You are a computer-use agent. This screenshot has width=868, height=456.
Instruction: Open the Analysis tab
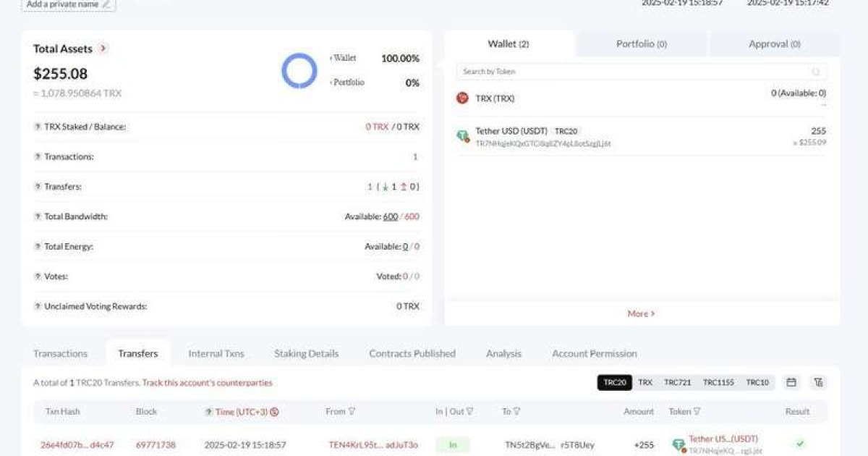click(x=503, y=353)
